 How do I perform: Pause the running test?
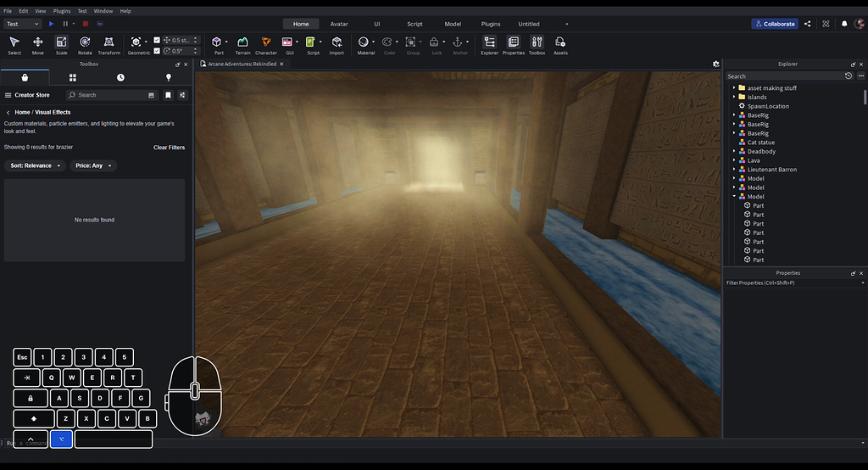[65, 24]
